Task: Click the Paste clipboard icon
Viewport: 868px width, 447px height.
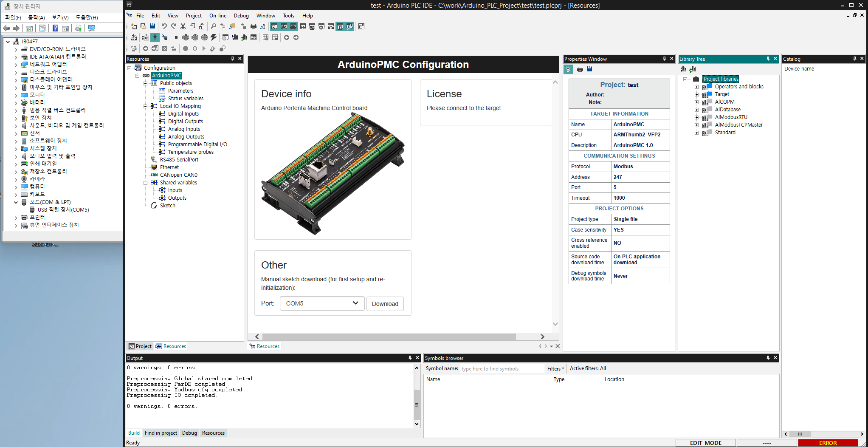Action: (202, 26)
